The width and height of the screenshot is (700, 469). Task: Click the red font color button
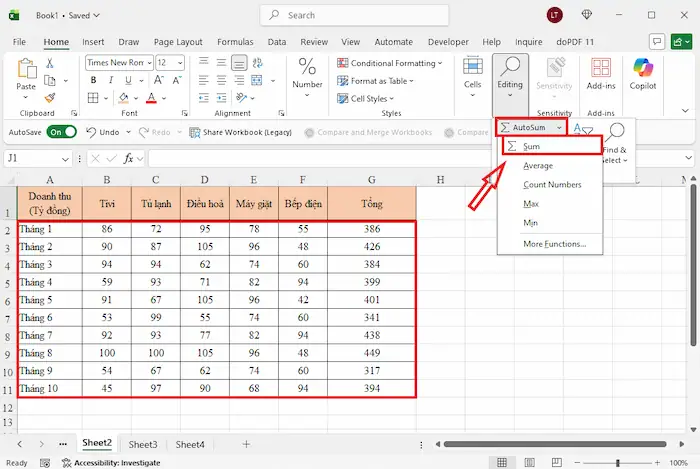[x=151, y=98]
